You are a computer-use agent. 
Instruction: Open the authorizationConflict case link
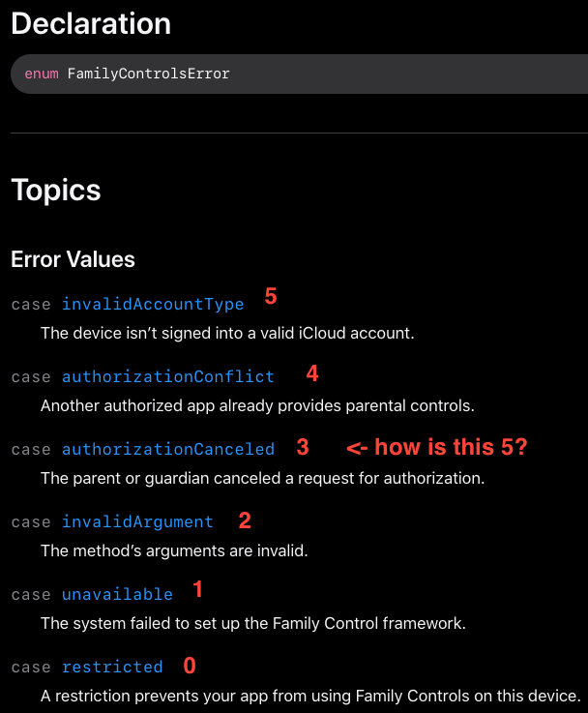point(167,376)
